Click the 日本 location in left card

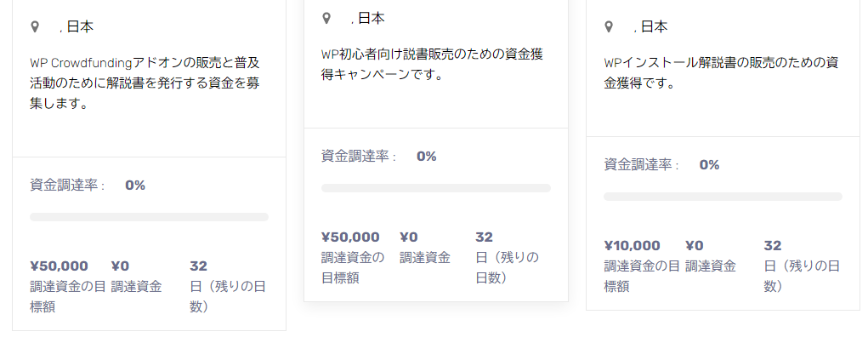[x=80, y=26]
